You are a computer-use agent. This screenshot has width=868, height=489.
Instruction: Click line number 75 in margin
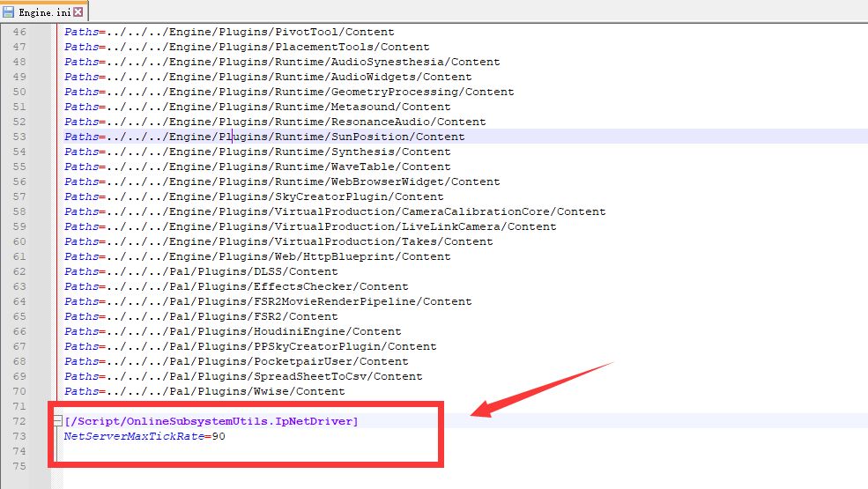pos(19,466)
